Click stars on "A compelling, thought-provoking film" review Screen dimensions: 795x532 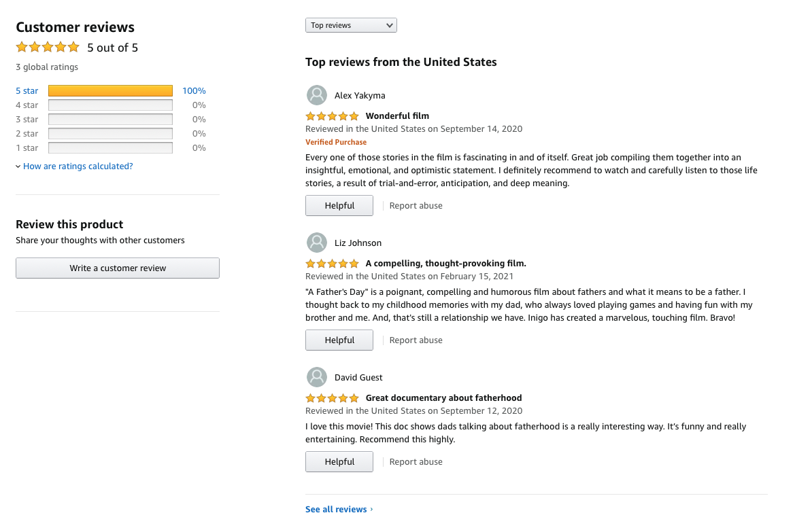coord(332,264)
